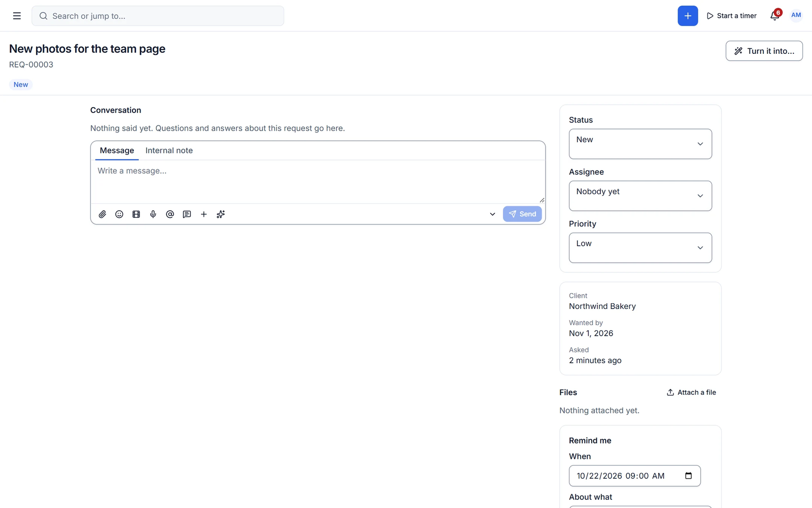Click the paperclip attach icon in composer
Image resolution: width=812 pixels, height=508 pixels.
click(103, 214)
